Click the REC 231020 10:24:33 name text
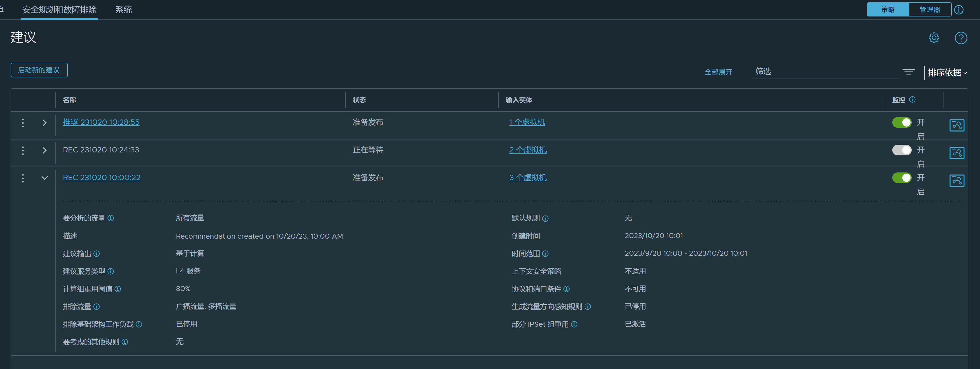This screenshot has height=369, width=980. pyautogui.click(x=101, y=150)
